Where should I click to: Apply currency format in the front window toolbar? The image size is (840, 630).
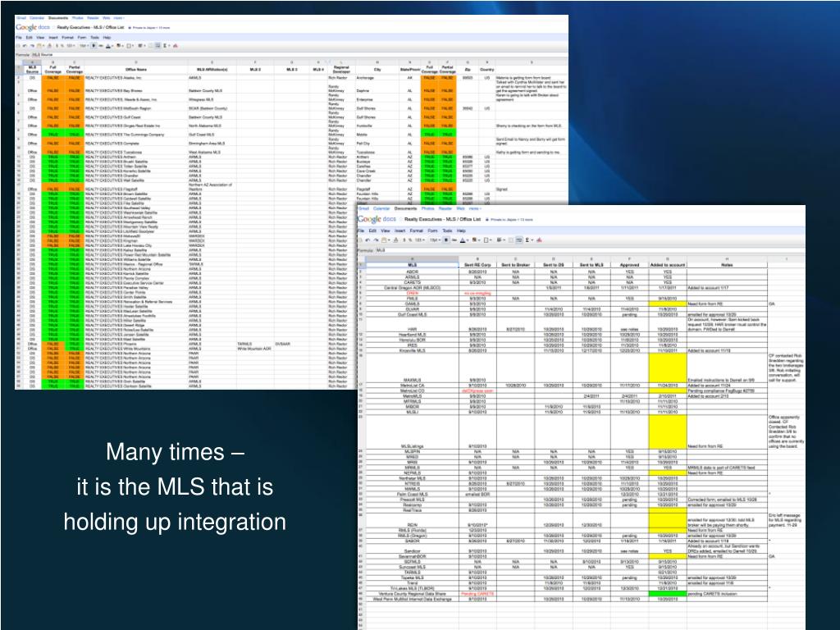pos(404,240)
